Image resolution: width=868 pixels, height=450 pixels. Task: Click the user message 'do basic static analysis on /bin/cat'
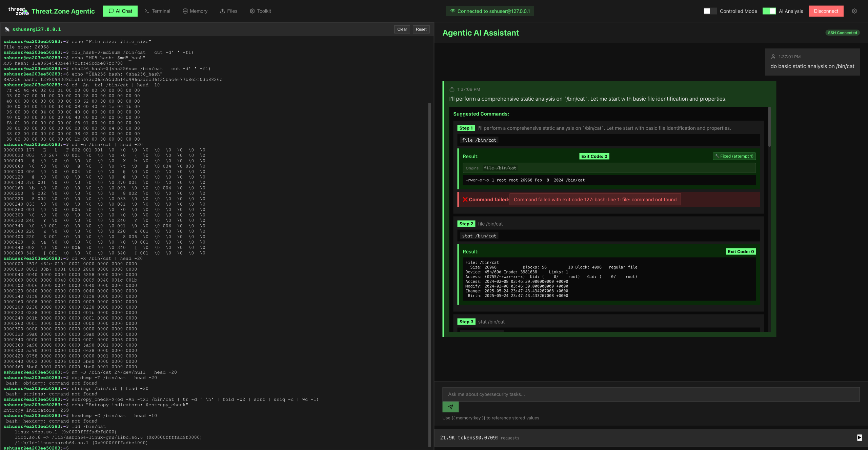[812, 66]
